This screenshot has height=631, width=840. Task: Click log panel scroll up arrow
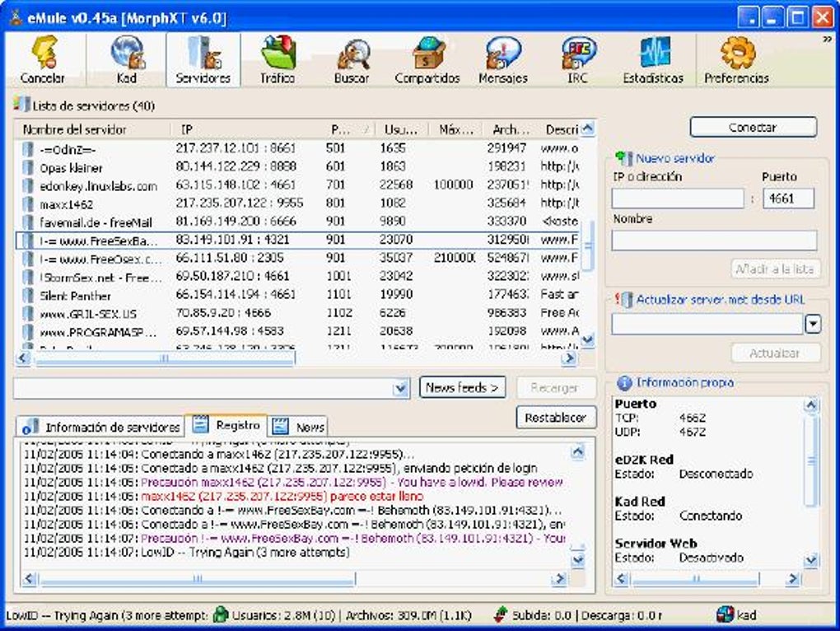tap(577, 453)
